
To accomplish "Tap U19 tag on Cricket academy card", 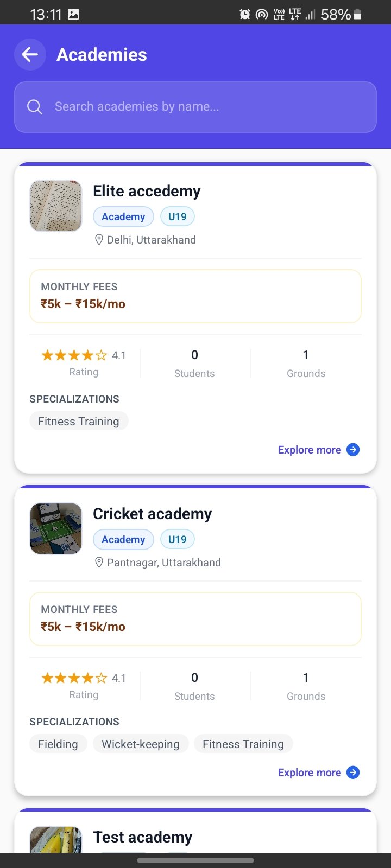I will pos(177,539).
